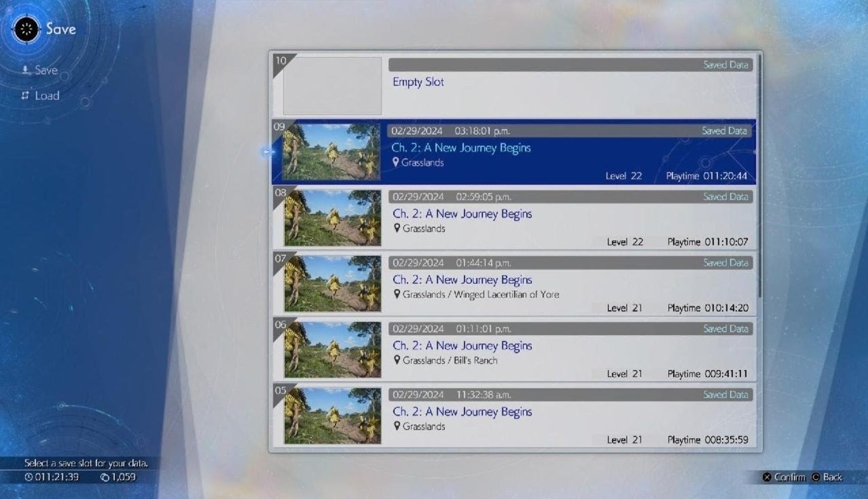
Task: Click the slot 10 number corner badge
Action: coord(280,61)
